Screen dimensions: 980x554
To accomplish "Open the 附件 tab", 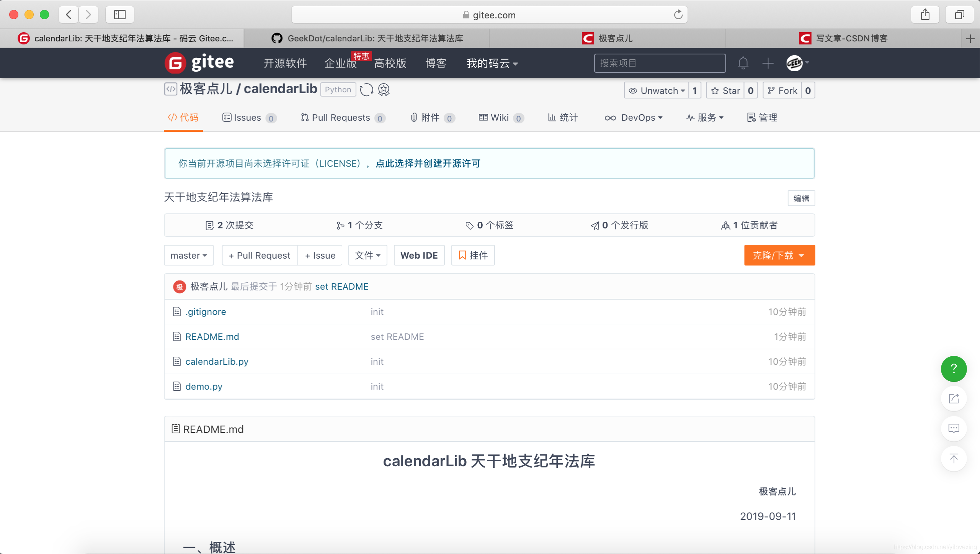I will pos(433,118).
